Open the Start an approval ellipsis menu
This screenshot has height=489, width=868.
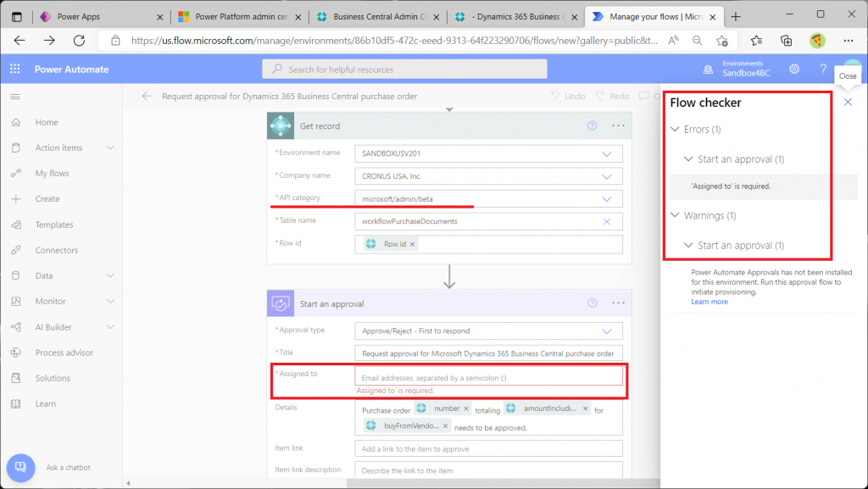click(x=618, y=303)
